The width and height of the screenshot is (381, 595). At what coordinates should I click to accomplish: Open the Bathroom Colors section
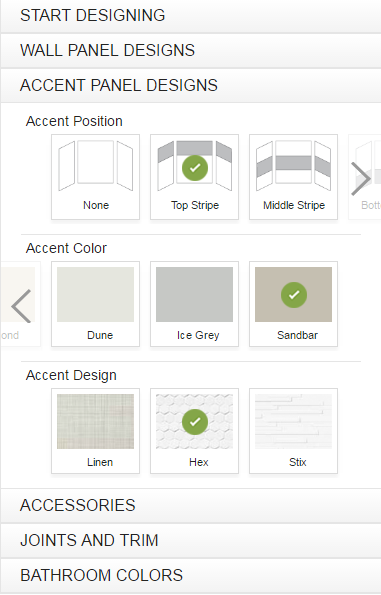(191, 576)
